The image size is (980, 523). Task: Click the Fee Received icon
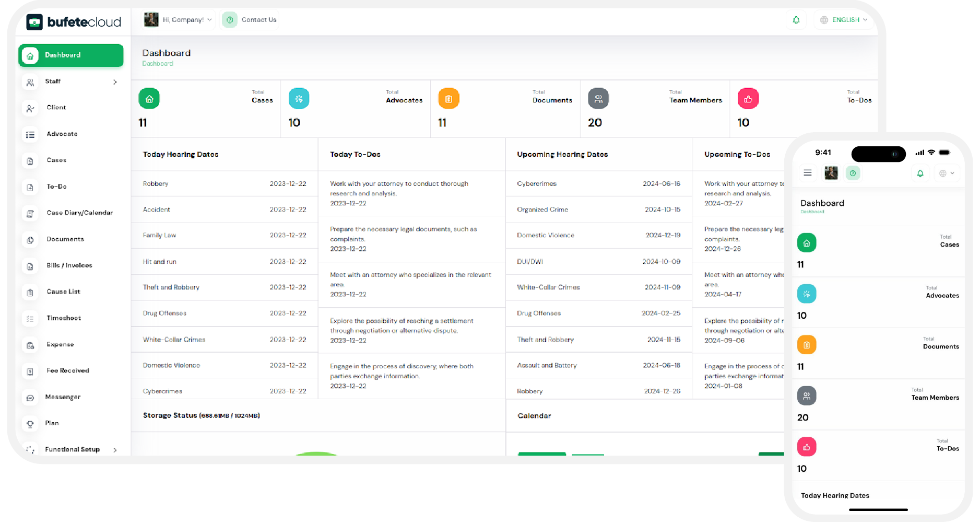30,371
